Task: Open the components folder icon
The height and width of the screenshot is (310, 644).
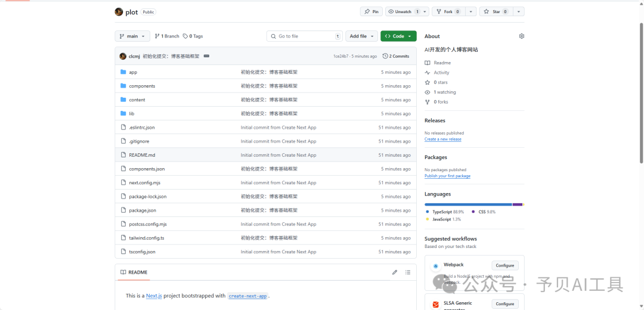Action: pos(123,86)
